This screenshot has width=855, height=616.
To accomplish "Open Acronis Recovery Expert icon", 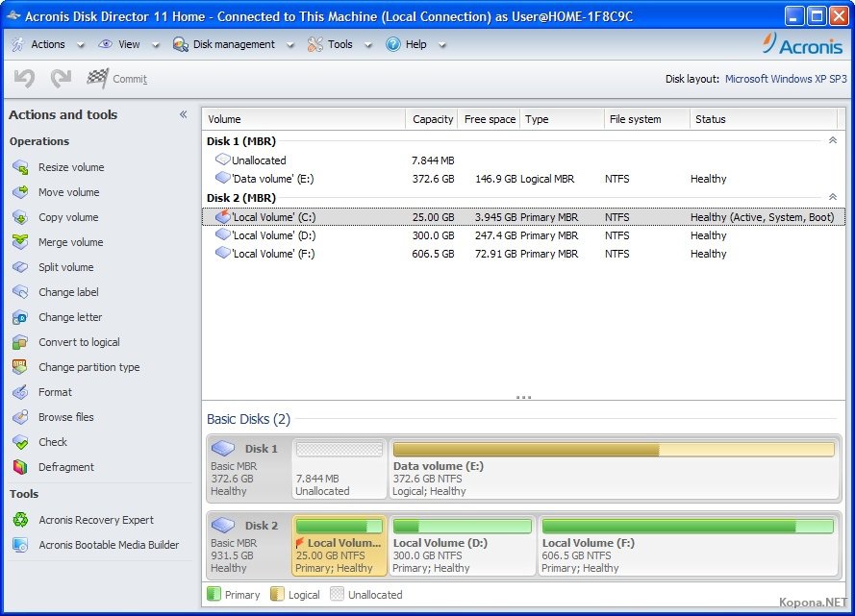I will (x=20, y=520).
